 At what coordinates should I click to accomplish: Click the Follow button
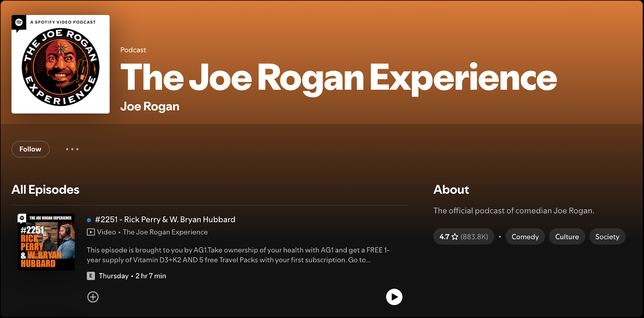point(30,149)
